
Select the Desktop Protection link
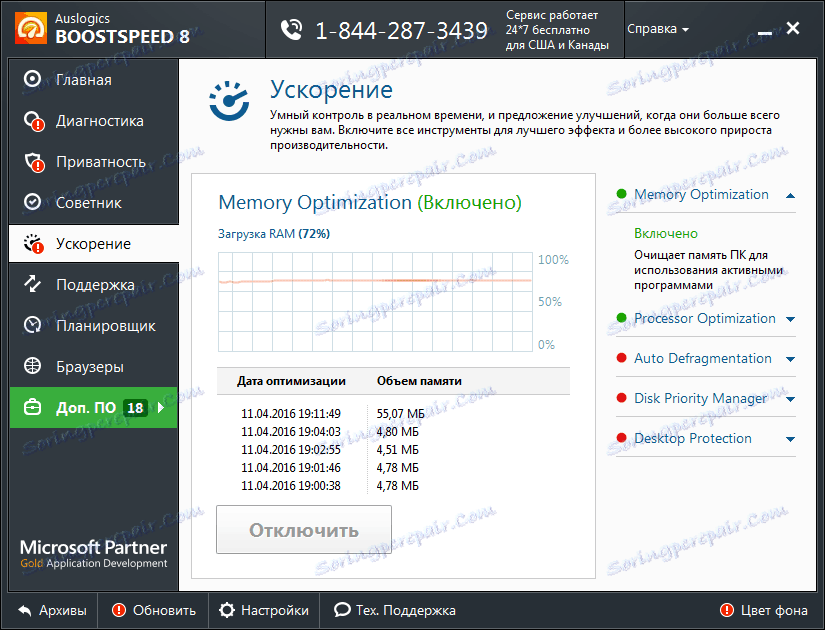[x=692, y=438]
